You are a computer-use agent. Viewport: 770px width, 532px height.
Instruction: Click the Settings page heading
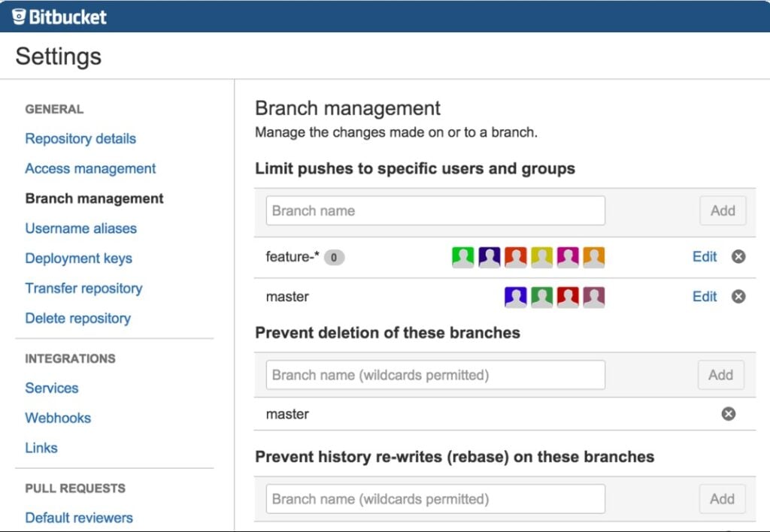(59, 56)
